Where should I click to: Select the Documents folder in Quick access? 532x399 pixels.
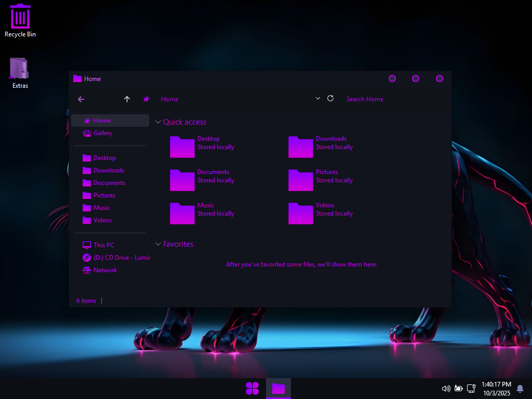click(202, 180)
